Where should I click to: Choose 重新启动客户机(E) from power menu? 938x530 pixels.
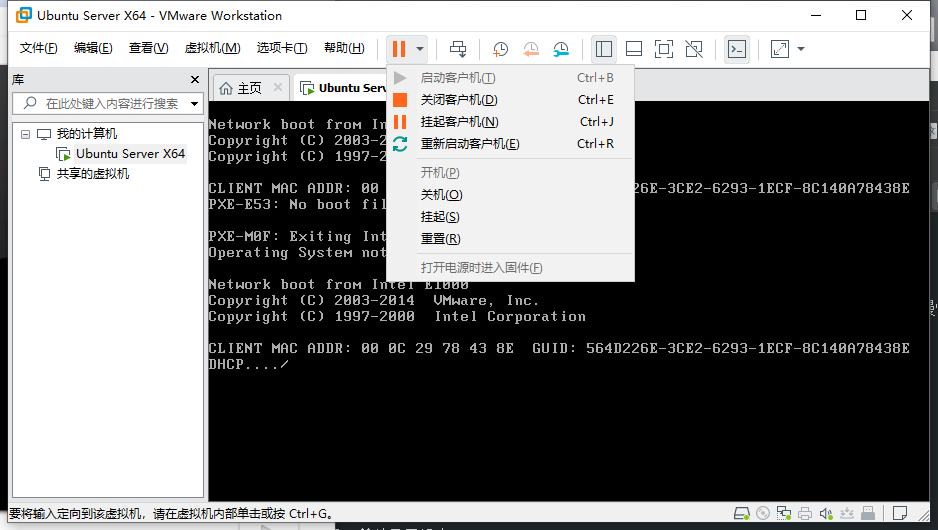[x=510, y=144]
